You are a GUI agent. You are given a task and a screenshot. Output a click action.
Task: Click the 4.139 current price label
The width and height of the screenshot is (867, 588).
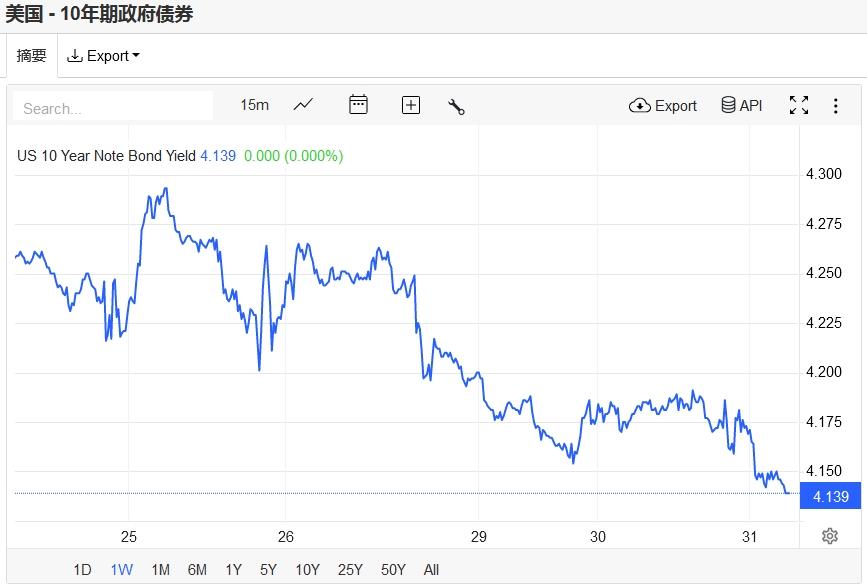coord(831,497)
